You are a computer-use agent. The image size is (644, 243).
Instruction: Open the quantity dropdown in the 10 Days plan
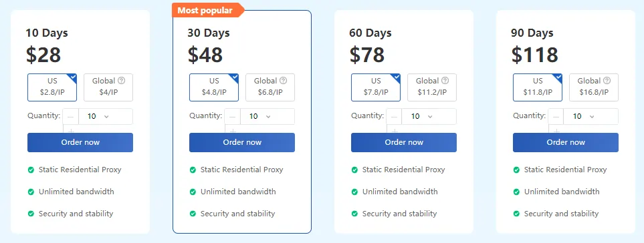point(106,116)
